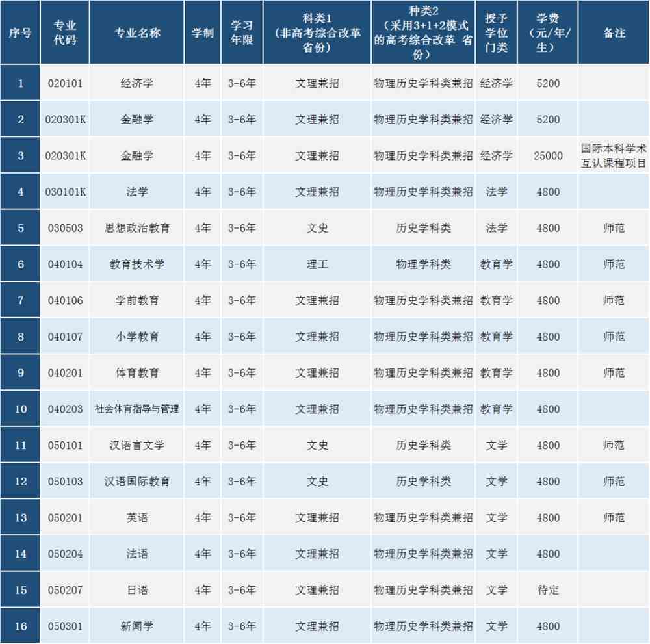Select major name 法学 in row 4
The width and height of the screenshot is (650, 644).
136,192
